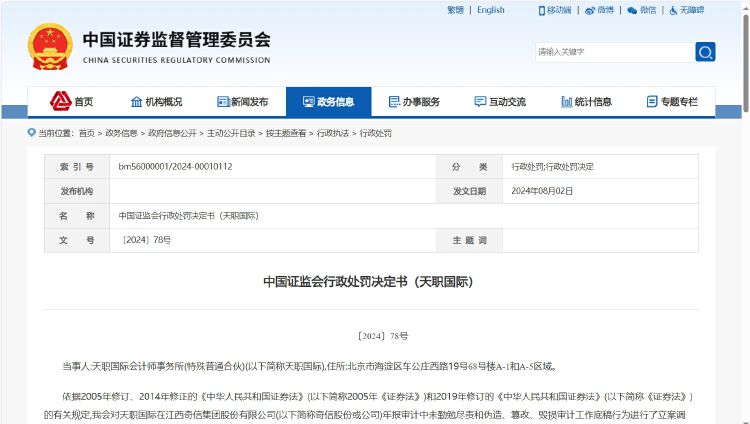
Task: Click the WeChat icon in top bar
Action: pos(632,10)
